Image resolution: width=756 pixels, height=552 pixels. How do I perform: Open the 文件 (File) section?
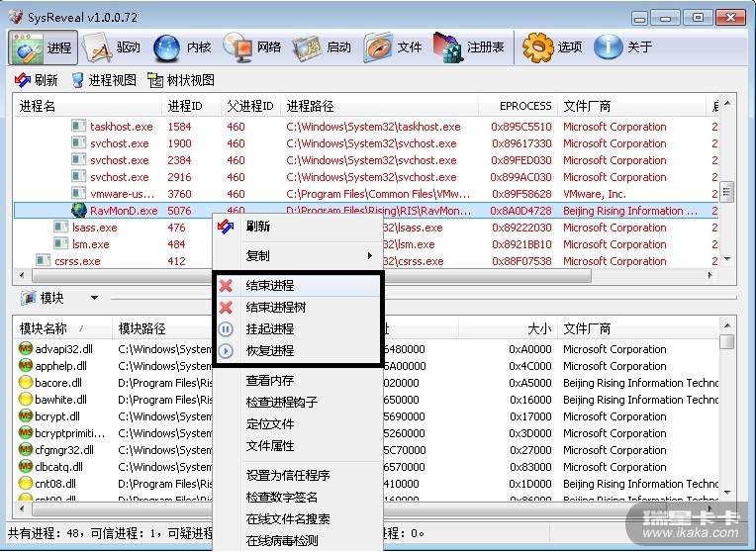pyautogui.click(x=393, y=47)
